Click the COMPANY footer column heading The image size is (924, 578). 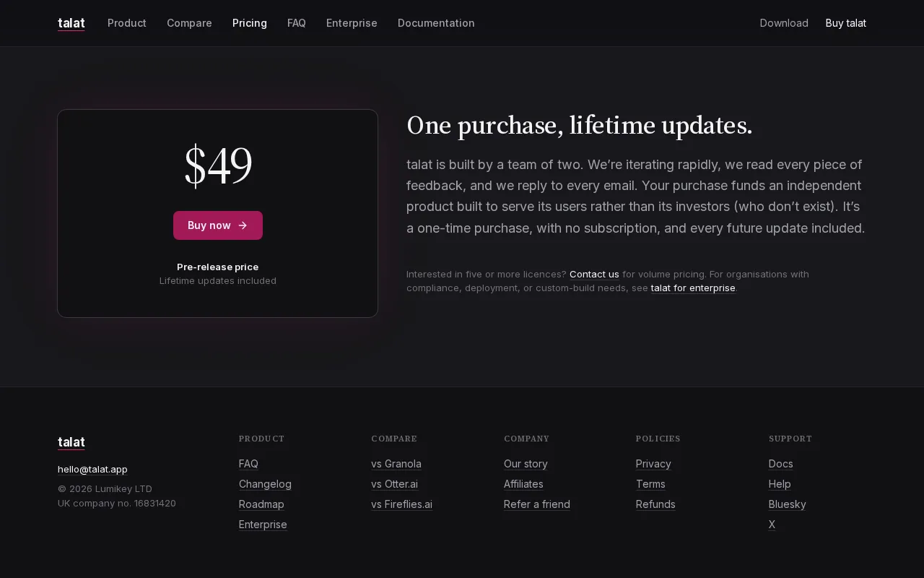pyautogui.click(x=527, y=439)
